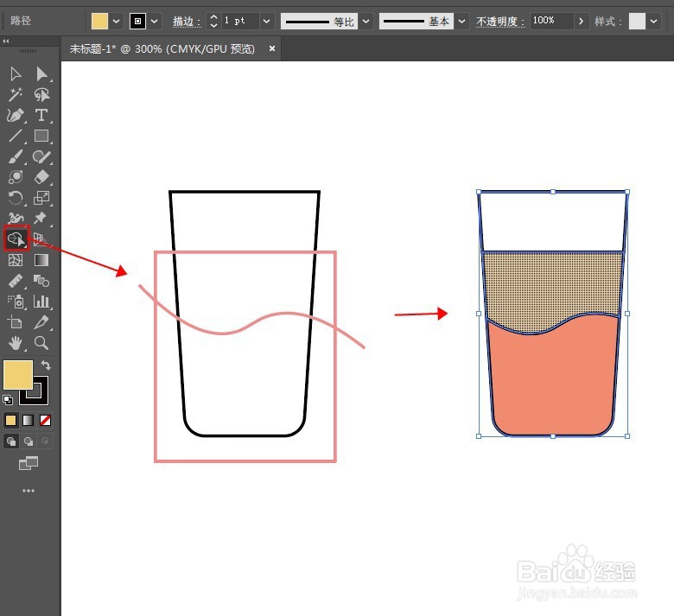Open control bar yellow fill swatch
Viewport: 674px width, 616px height.
[x=99, y=21]
